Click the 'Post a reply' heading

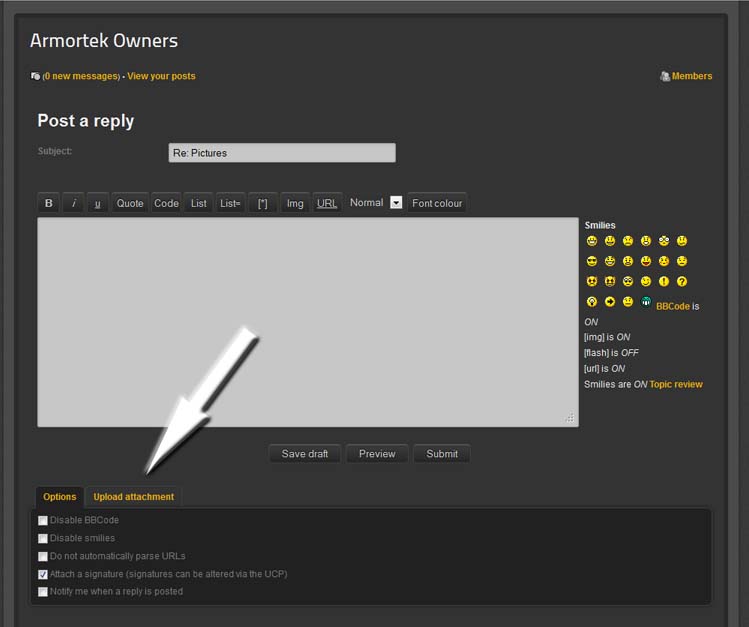86,121
